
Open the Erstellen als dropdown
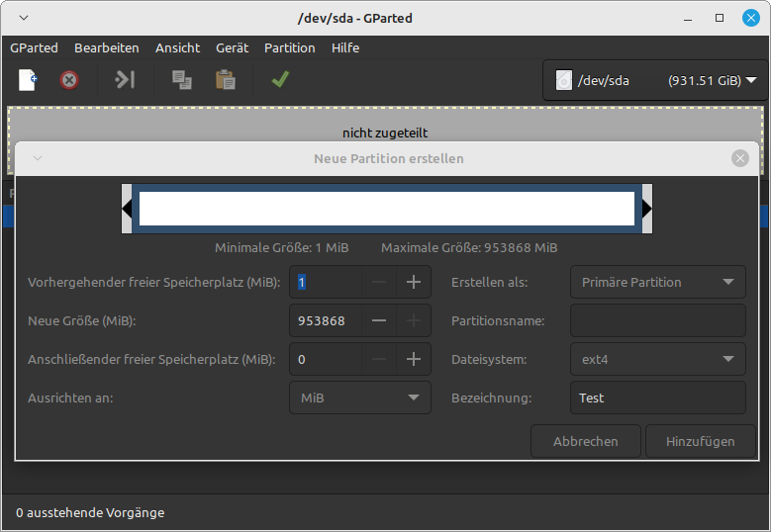pos(658,282)
